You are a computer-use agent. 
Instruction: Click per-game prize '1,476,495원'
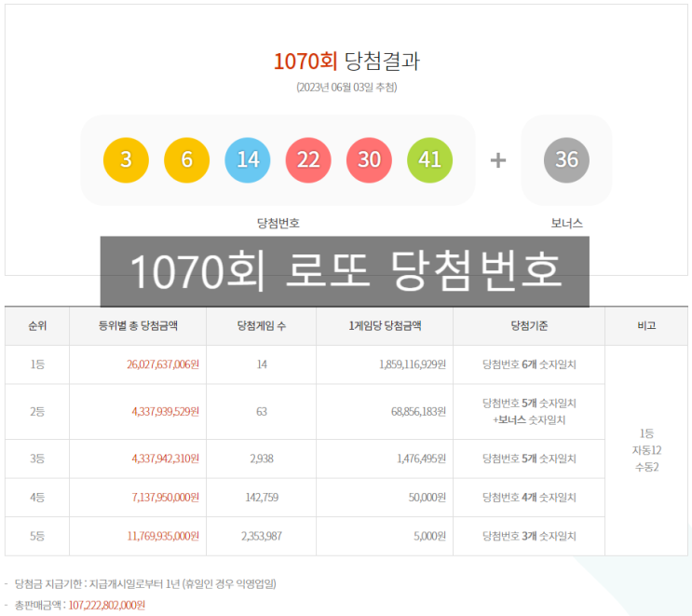(422, 459)
